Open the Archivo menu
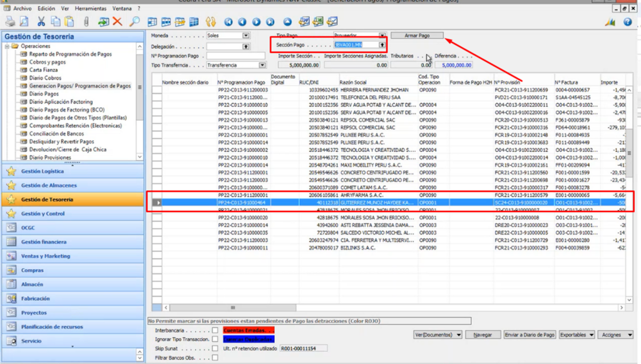This screenshot has width=641, height=364. pyautogui.click(x=22, y=8)
